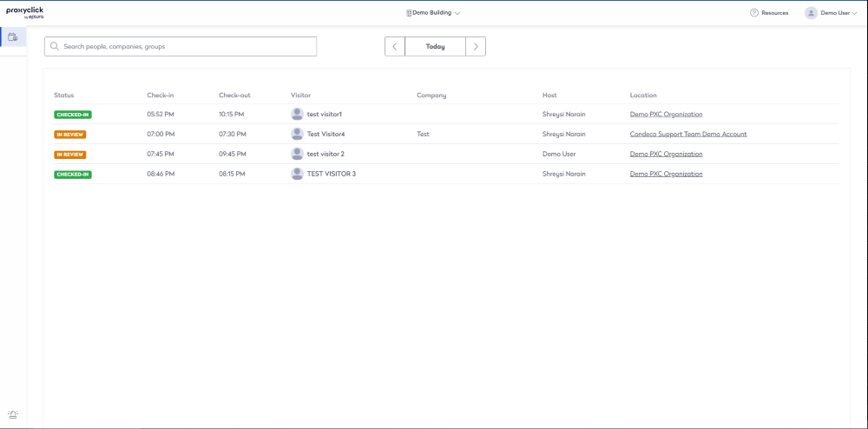Image resolution: width=868 pixels, height=429 pixels.
Task: Click host Demo User in the table
Action: coord(559,154)
